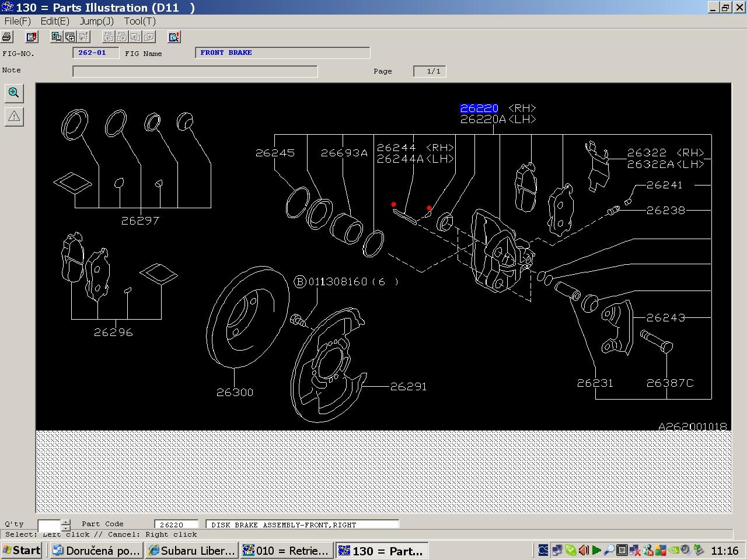Select part number 26297 seal kit label
The image size is (747, 560).
pyautogui.click(x=140, y=221)
